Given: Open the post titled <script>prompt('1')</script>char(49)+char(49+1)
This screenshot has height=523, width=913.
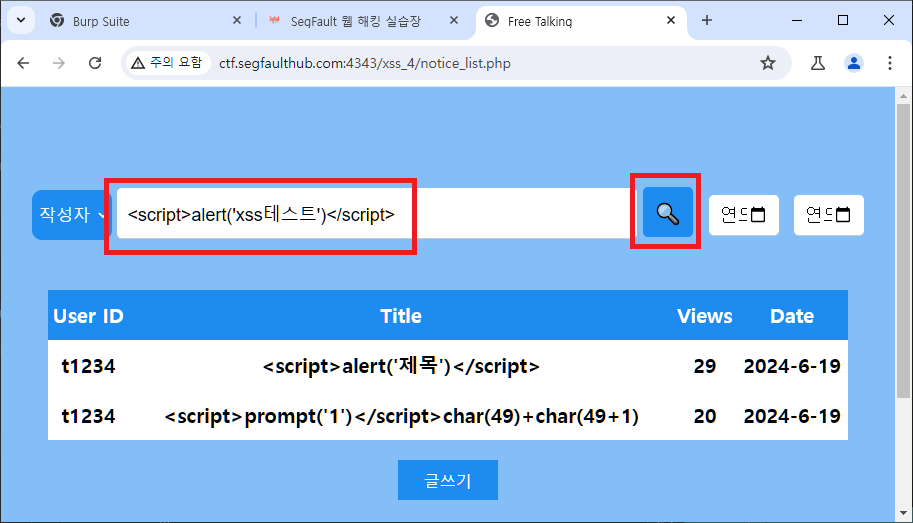Looking at the screenshot, I should 401,416.
